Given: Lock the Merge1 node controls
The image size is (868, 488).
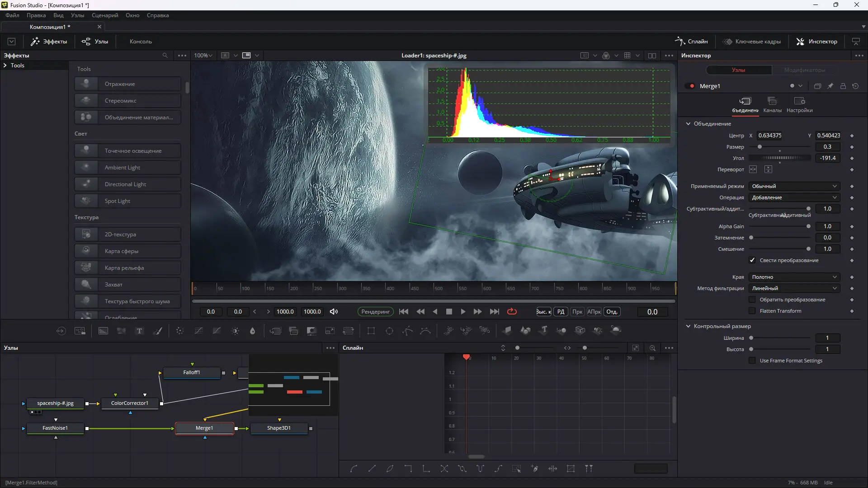Looking at the screenshot, I should tap(843, 86).
